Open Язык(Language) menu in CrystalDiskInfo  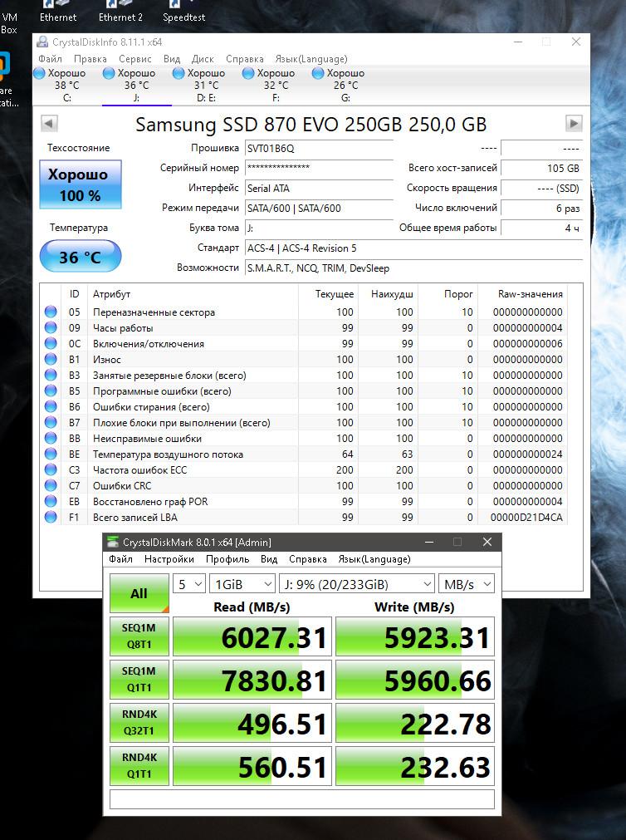(311, 59)
